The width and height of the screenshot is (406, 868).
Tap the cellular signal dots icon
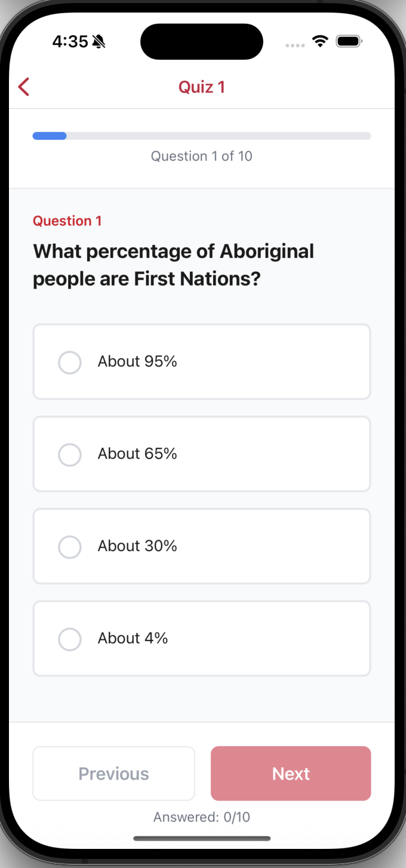(x=294, y=45)
